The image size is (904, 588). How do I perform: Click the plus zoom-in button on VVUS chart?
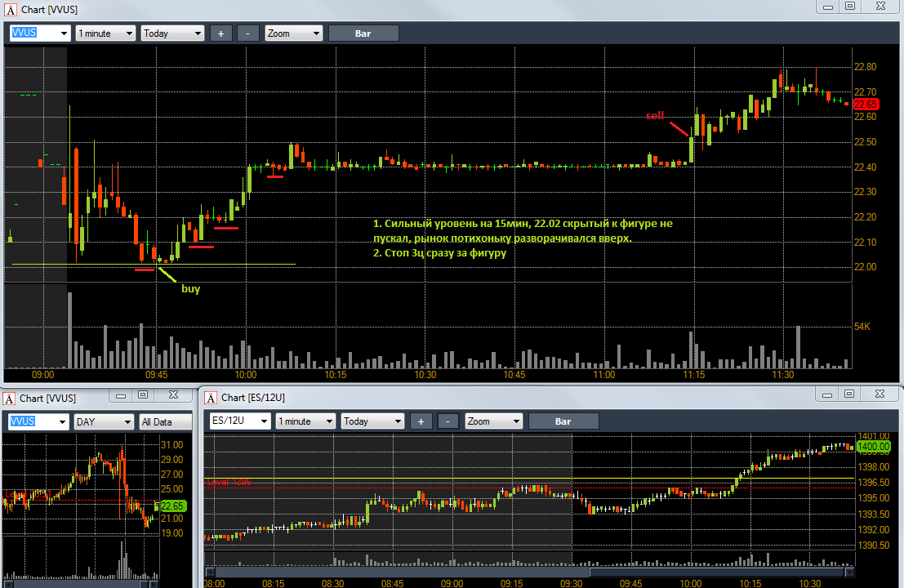click(x=220, y=33)
